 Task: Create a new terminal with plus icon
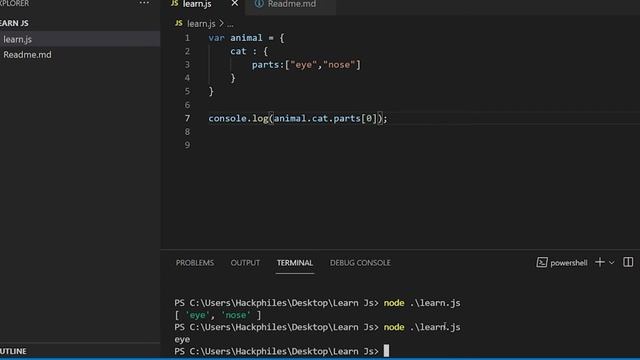click(x=600, y=262)
